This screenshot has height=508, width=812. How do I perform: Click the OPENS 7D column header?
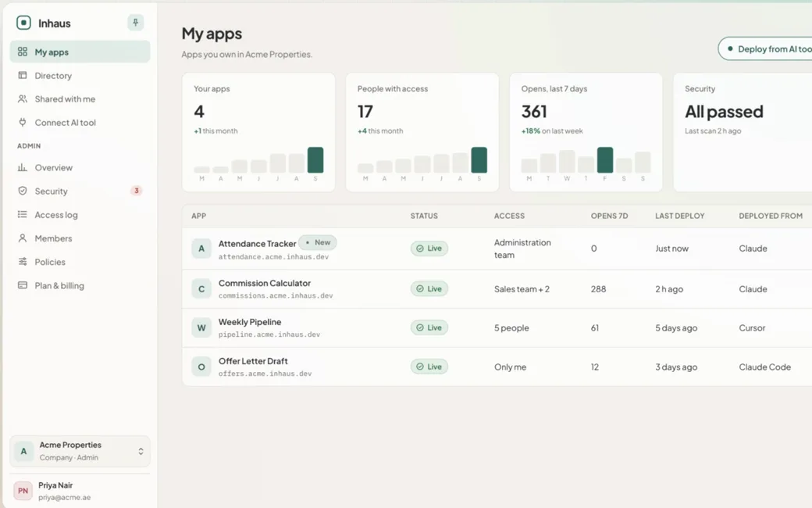610,216
